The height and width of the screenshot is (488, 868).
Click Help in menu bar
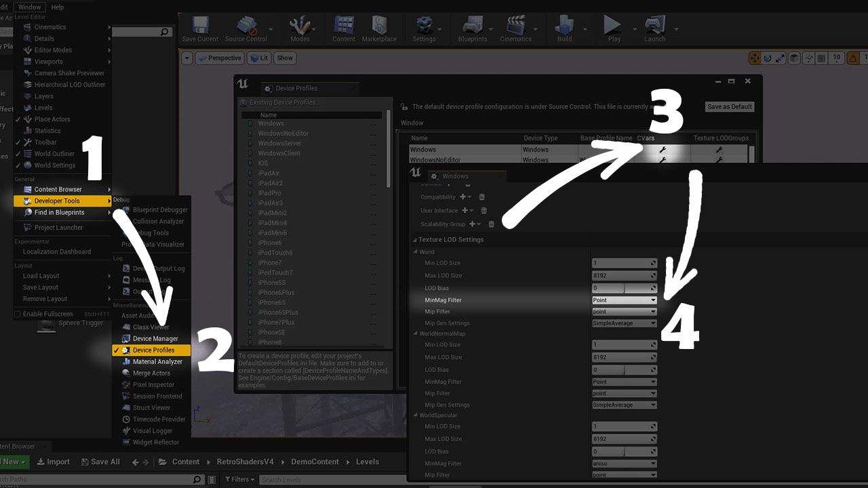tap(58, 7)
